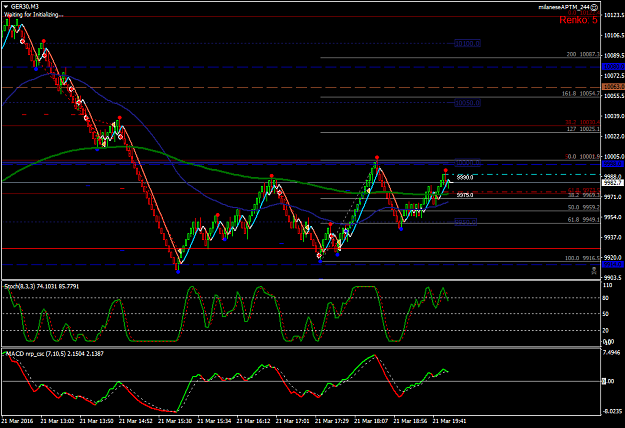625x428 pixels.
Task: Select the 9980.0 line label
Action: coord(465,177)
